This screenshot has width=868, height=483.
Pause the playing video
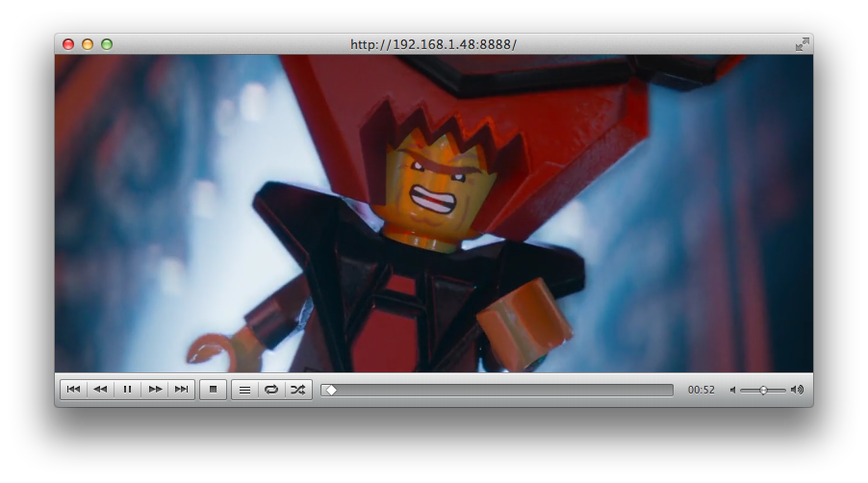(x=127, y=390)
